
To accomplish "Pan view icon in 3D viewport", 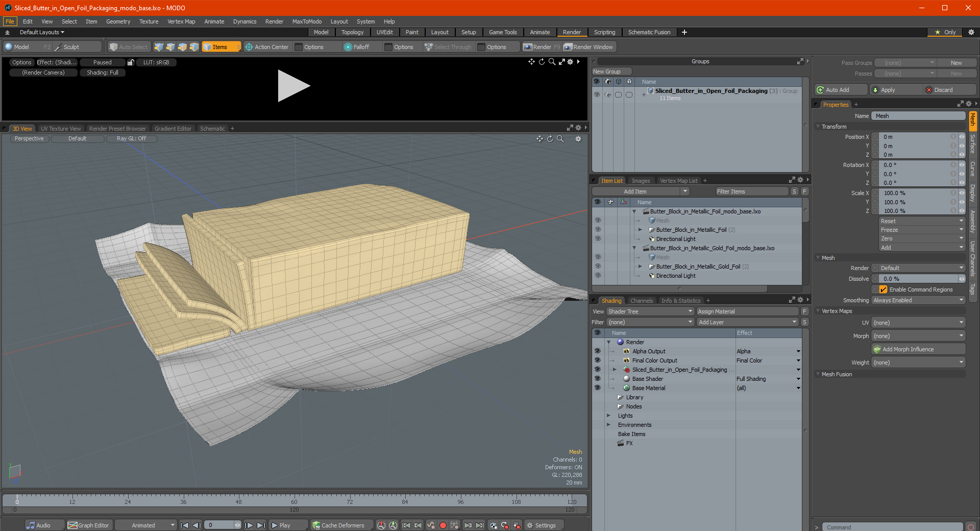I will pos(540,139).
